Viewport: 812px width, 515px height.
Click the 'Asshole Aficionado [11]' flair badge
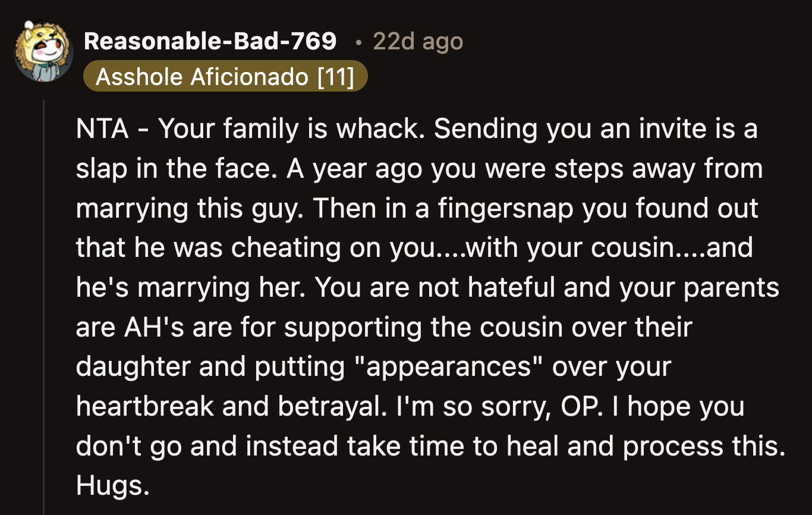[225, 77]
